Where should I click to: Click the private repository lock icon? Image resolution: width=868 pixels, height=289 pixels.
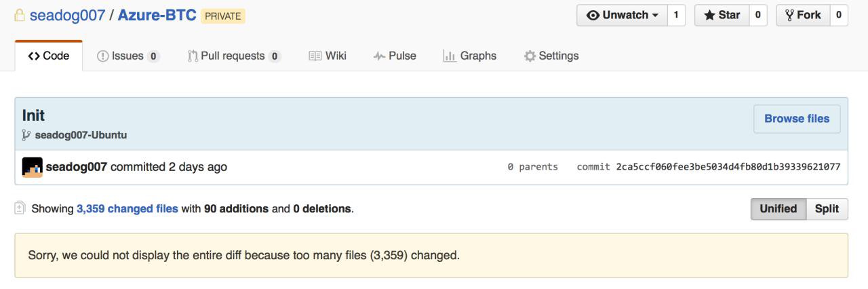(20, 15)
